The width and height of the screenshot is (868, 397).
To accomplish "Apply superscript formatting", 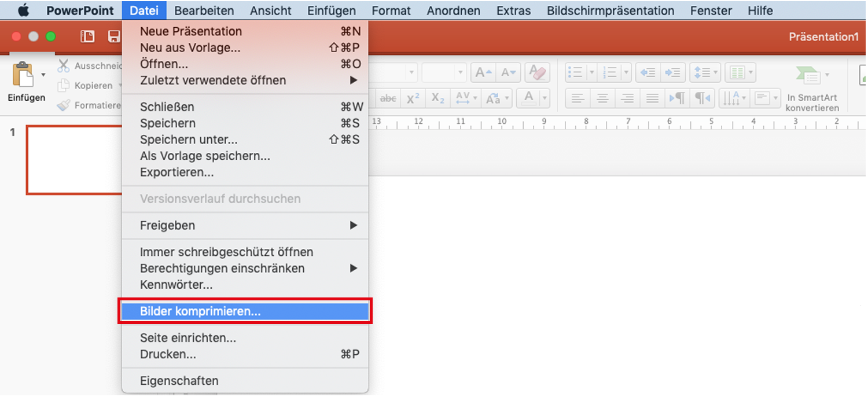I will pos(413,98).
